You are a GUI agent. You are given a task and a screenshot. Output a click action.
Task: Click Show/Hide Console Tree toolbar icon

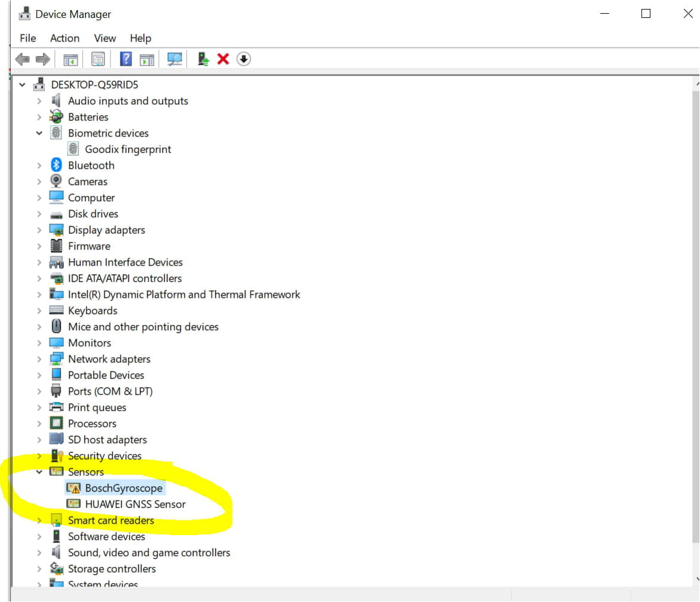point(70,59)
